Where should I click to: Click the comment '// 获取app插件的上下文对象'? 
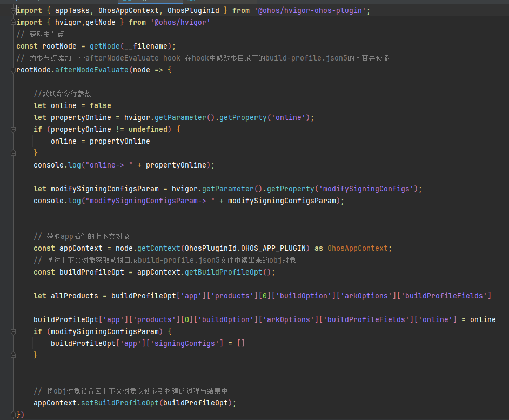click(82, 236)
